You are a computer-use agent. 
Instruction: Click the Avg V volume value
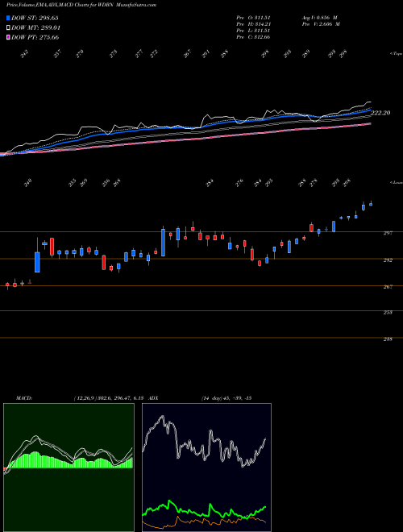click(319, 18)
